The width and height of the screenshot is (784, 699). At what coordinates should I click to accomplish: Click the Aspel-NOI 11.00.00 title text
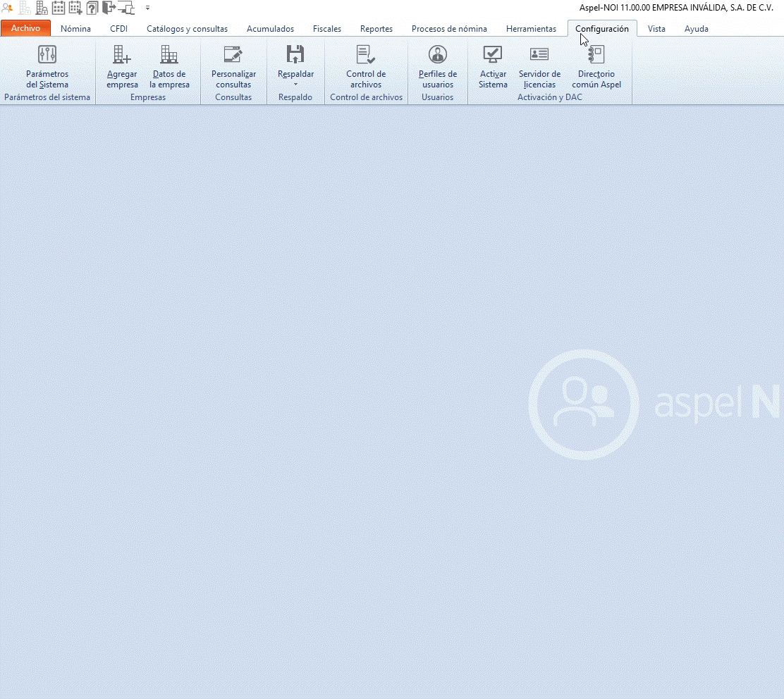coord(677,8)
